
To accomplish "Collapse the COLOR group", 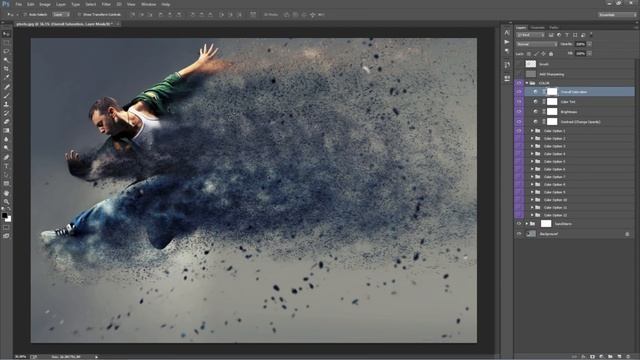I will (527, 83).
